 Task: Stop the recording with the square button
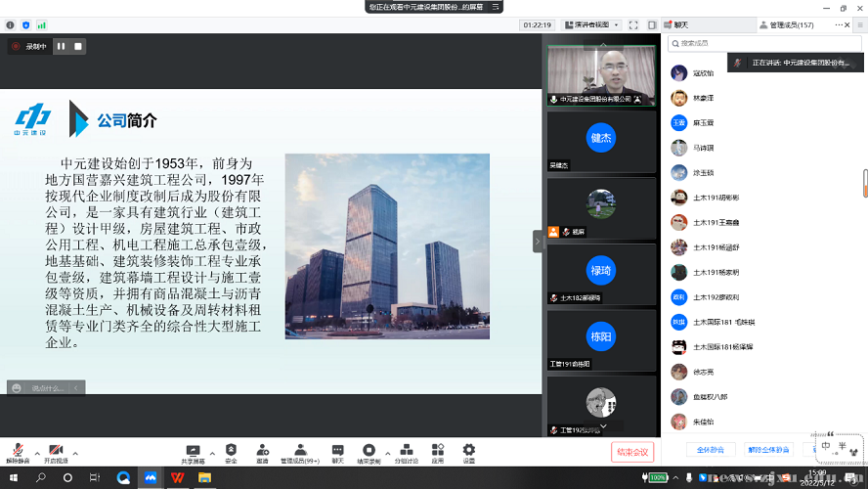pyautogui.click(x=78, y=46)
